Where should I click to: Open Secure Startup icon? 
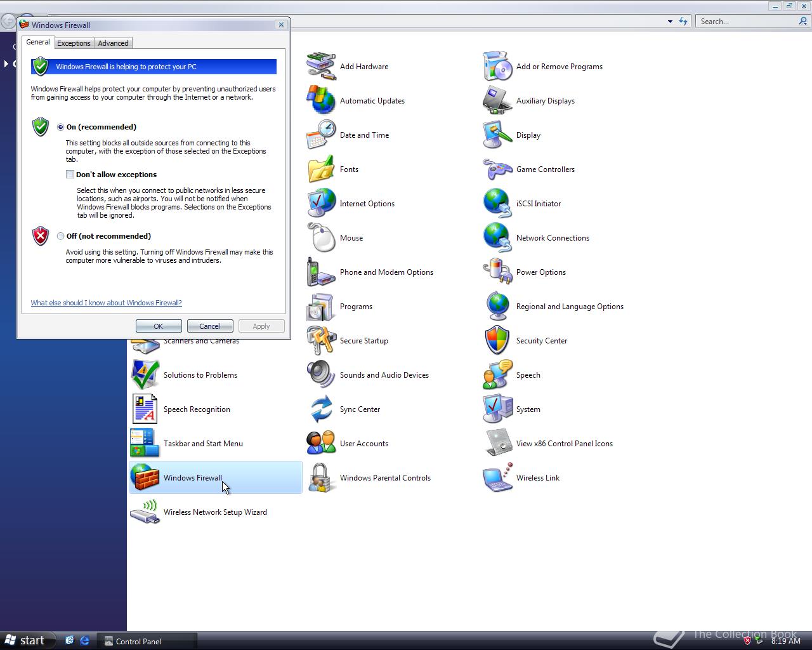[x=321, y=340]
